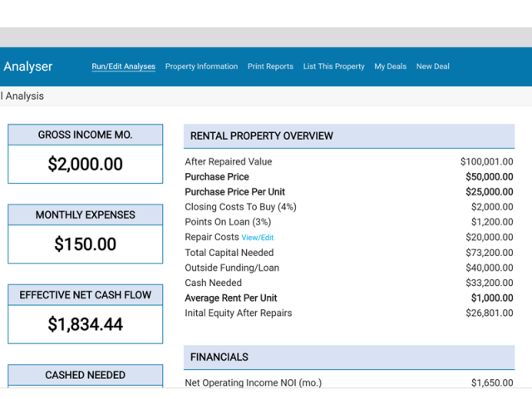Image resolution: width=532 pixels, height=399 pixels.
Task: Click the $1,000.00 average rent amount
Action: [492, 298]
